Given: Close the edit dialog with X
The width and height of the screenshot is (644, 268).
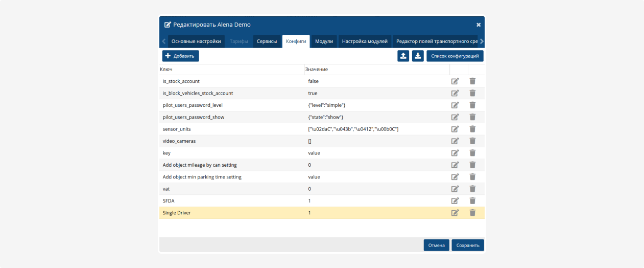Looking at the screenshot, I should 479,25.
